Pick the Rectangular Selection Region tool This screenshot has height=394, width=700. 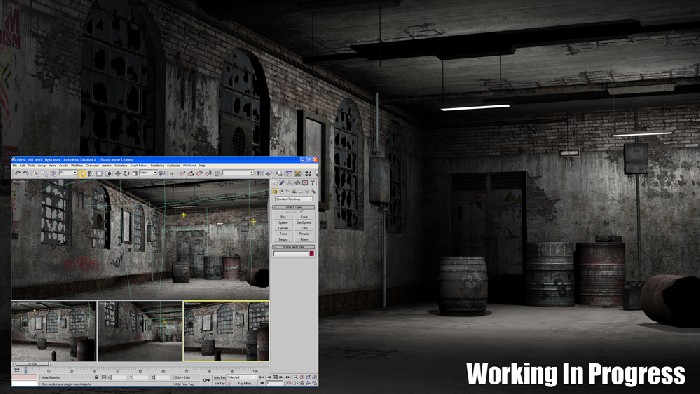coord(100,173)
